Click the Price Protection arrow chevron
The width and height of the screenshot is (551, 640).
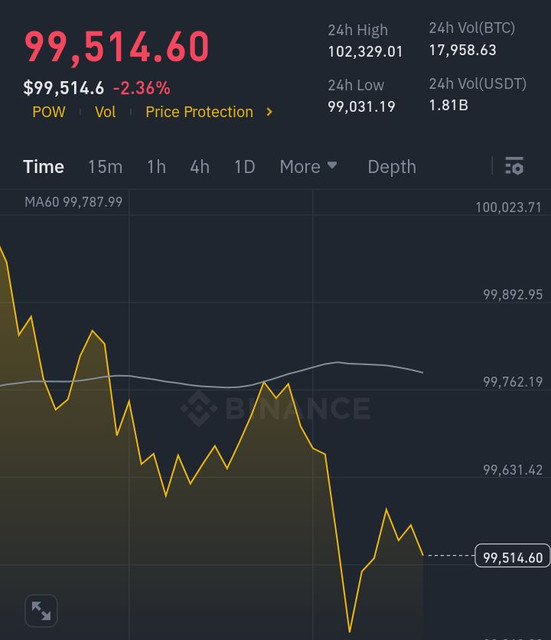click(x=269, y=112)
